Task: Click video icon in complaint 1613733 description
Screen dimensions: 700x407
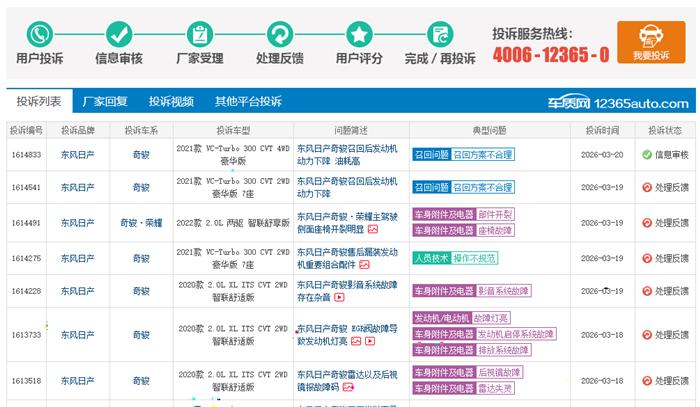Action: [x=370, y=341]
